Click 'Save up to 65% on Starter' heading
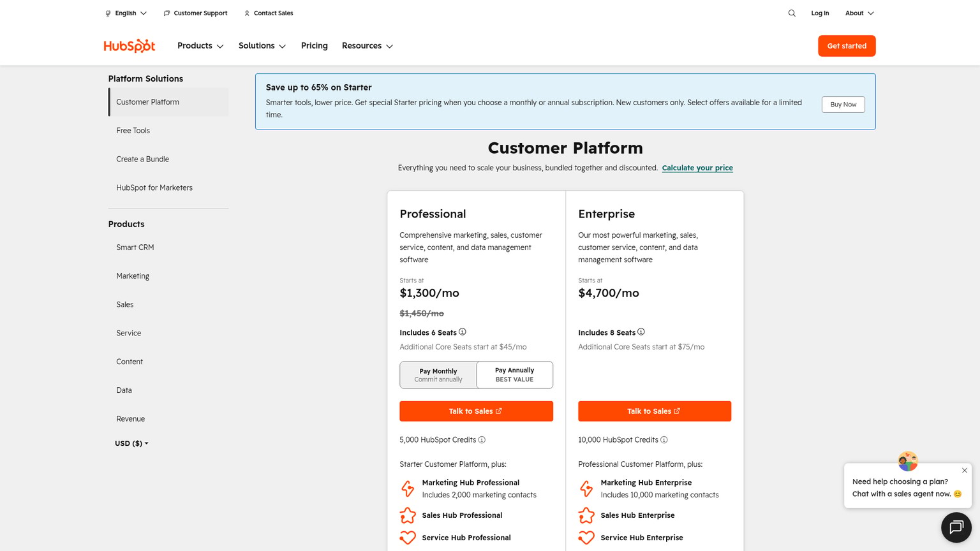980x551 pixels. (318, 87)
